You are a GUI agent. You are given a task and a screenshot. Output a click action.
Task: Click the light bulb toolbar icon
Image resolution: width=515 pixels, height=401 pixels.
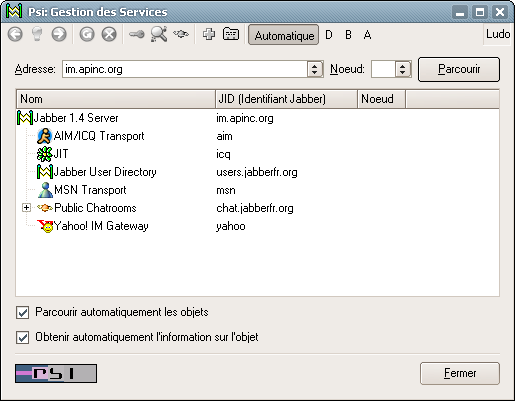coord(37,34)
